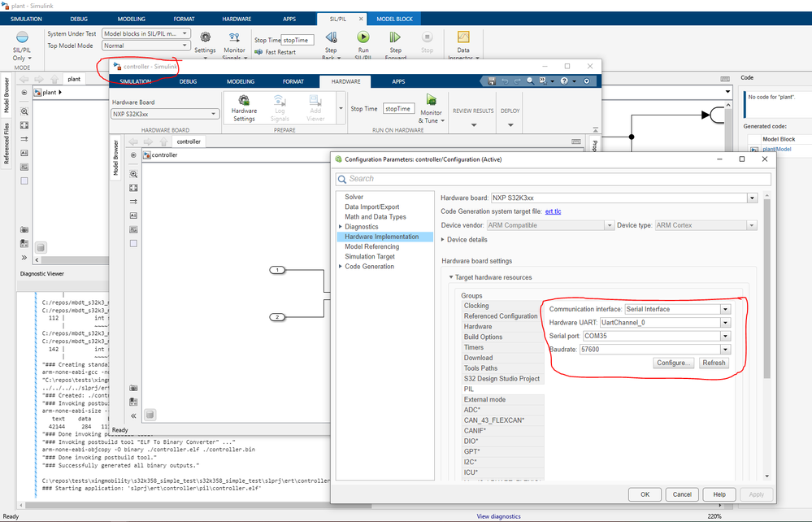
Task: Select External mode group in Groups list
Action: pyautogui.click(x=503, y=399)
